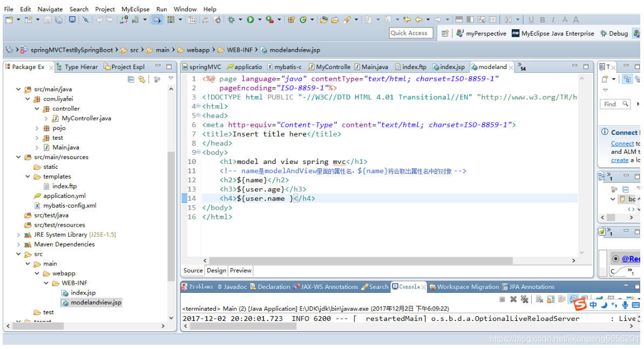Viewport: 644px width, 349px height.
Task: Click the Italic formatting icon
Action: 553,20
